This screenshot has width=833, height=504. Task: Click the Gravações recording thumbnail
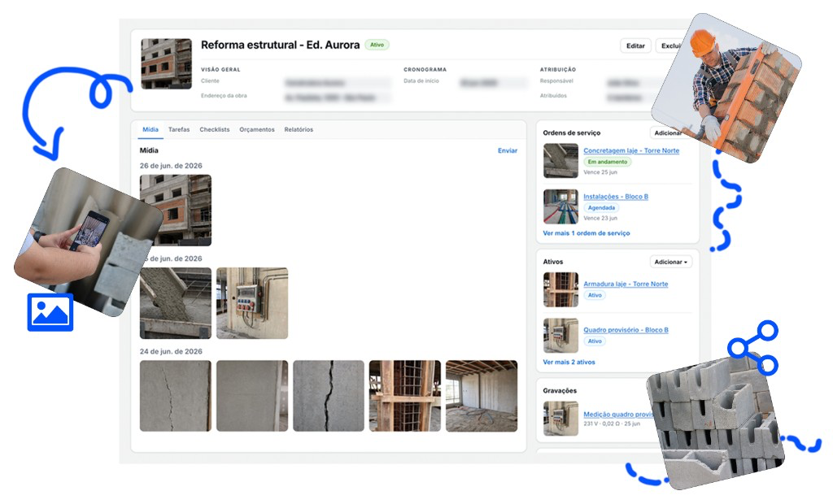pyautogui.click(x=560, y=419)
